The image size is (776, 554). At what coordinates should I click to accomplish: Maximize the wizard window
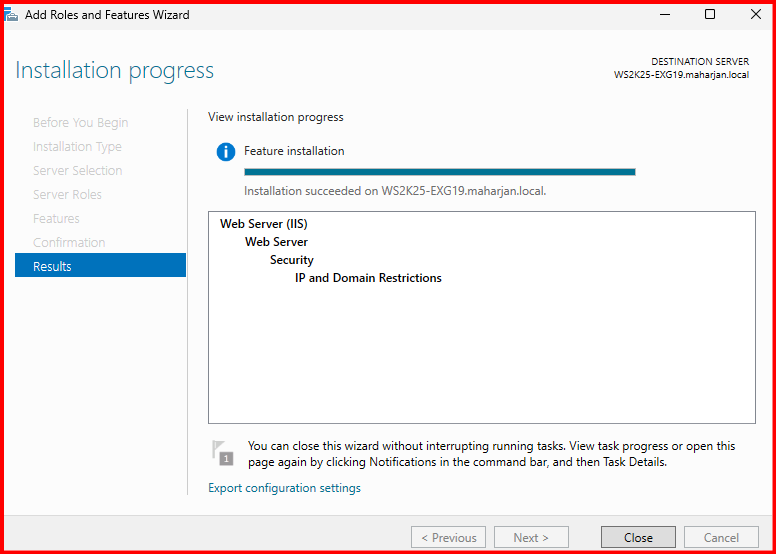click(x=710, y=15)
